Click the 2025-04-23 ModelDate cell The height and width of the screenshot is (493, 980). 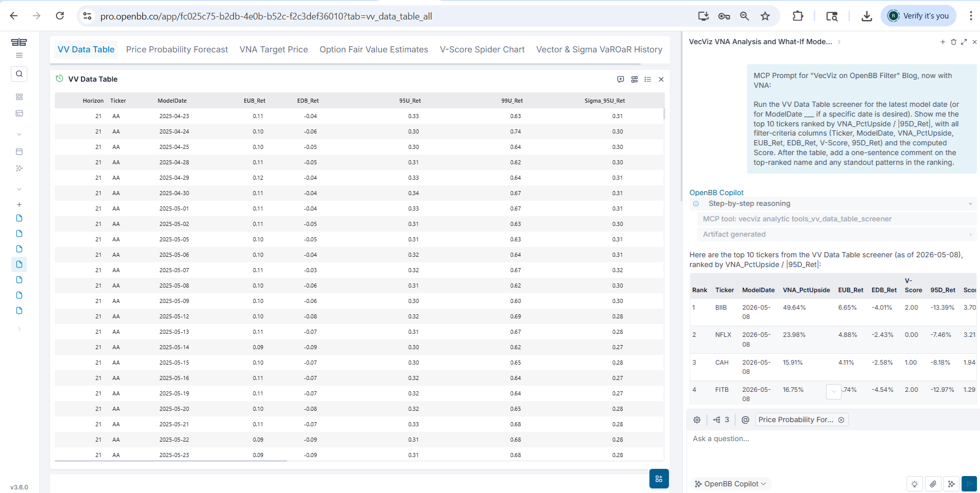tap(174, 116)
